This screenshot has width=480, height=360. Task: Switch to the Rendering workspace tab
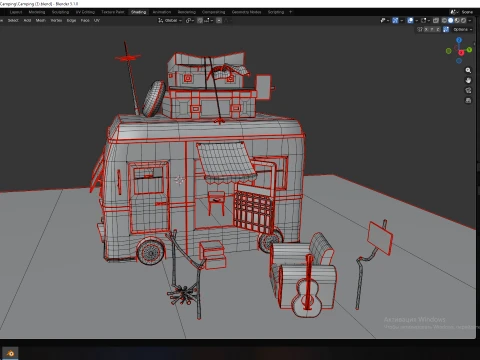(x=187, y=12)
